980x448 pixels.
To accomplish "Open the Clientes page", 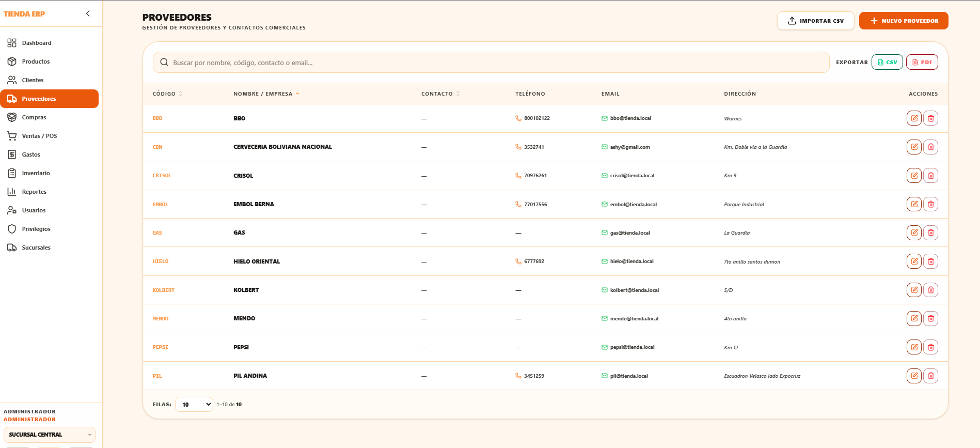I will pos(50,80).
